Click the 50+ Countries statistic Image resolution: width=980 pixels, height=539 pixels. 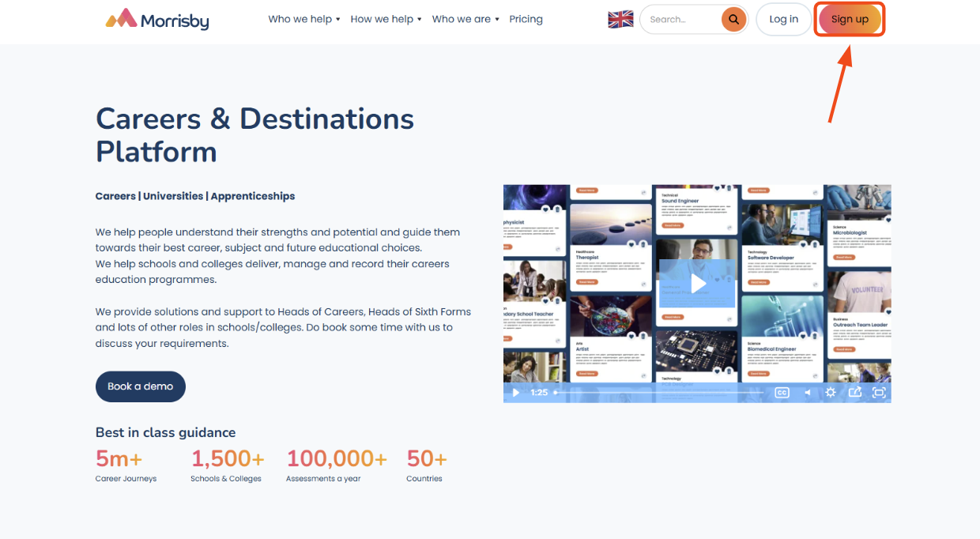click(x=426, y=465)
